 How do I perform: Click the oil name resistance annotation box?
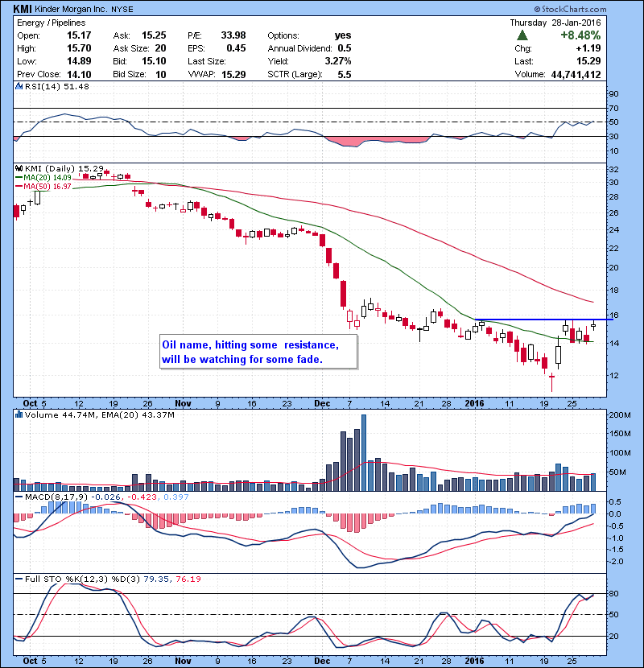pos(258,352)
